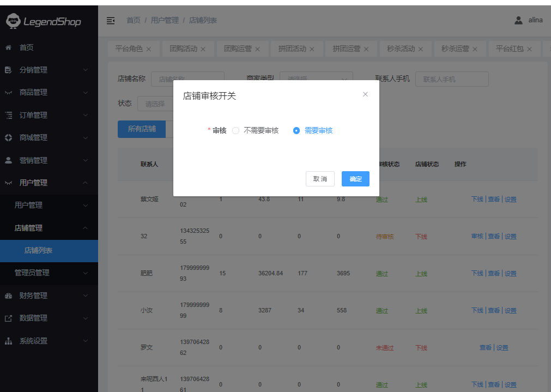Expand the 商品管理 menu chevron
Screen dimensions: 551x392
point(86,93)
